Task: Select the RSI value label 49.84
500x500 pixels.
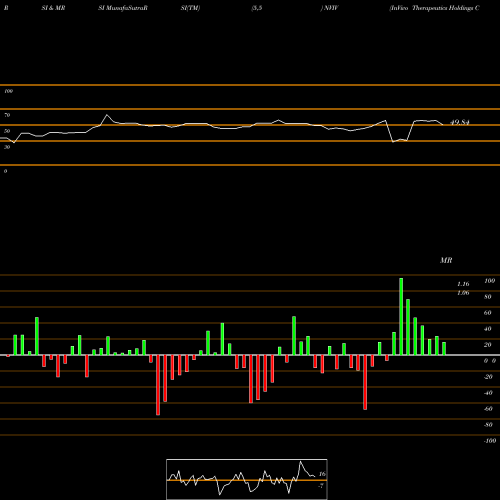Action: [460, 123]
